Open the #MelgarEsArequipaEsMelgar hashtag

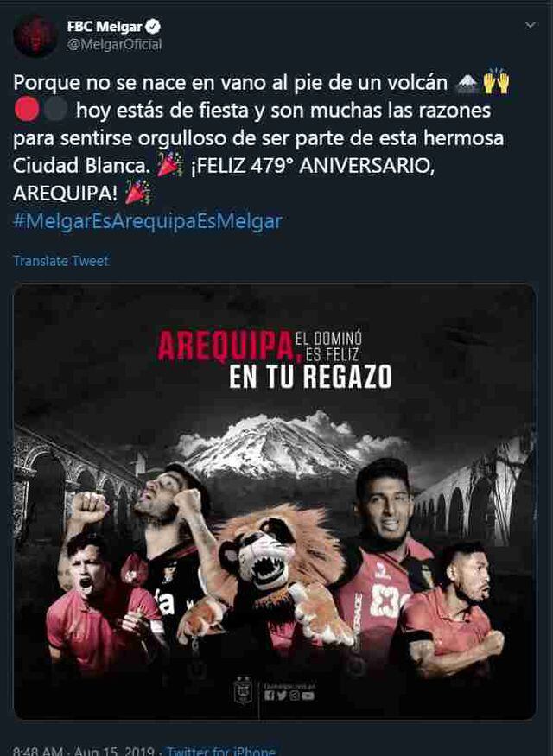click(x=148, y=221)
